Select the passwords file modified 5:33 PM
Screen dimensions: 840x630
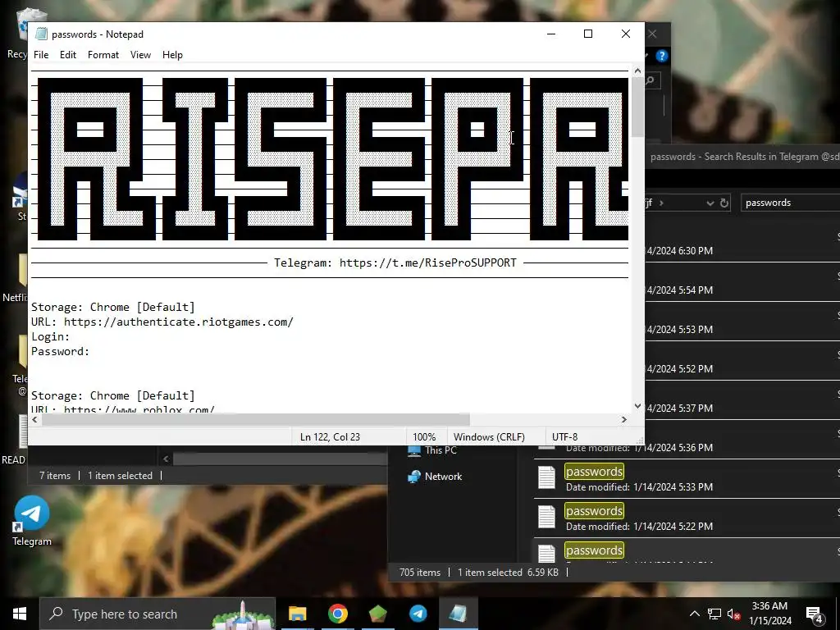[x=687, y=478]
